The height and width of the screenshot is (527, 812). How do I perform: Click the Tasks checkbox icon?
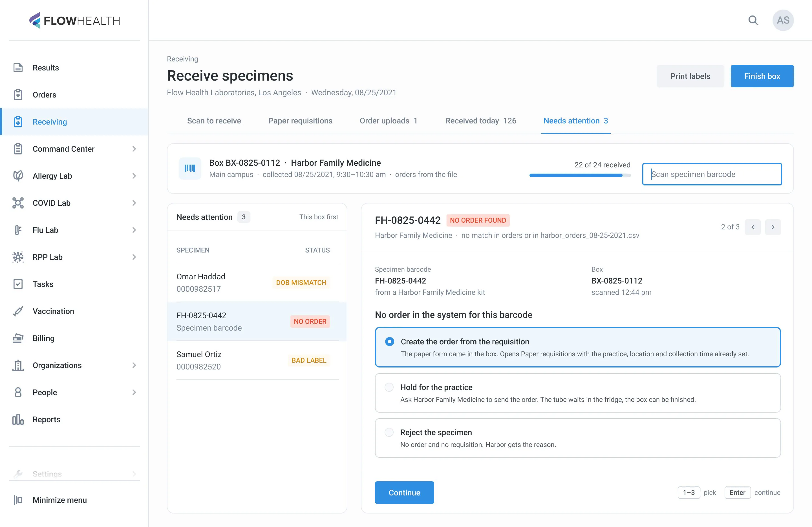pyautogui.click(x=18, y=284)
